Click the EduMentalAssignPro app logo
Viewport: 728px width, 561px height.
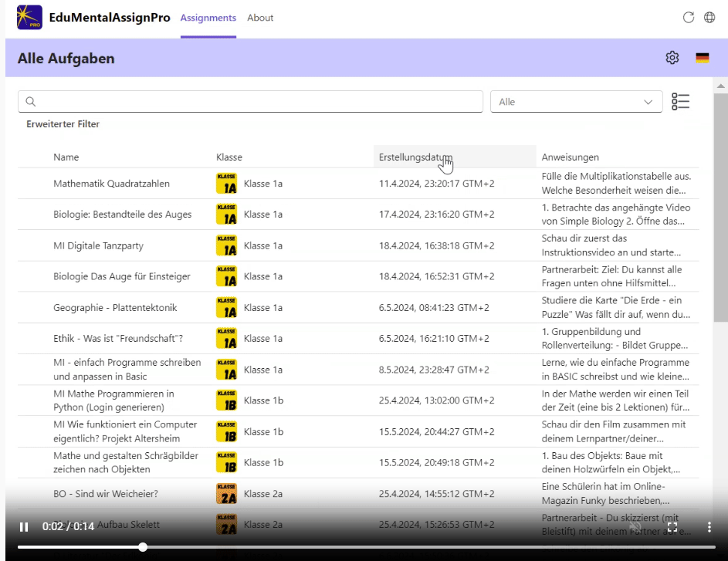point(29,18)
